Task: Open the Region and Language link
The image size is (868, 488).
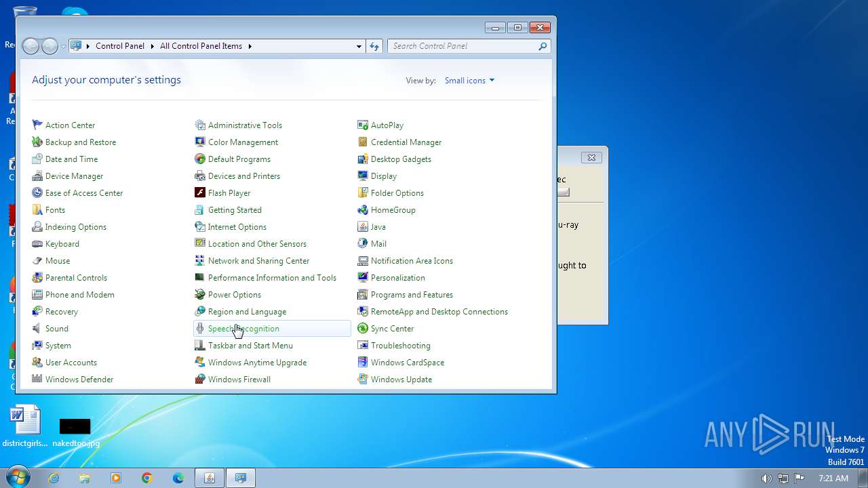Action: [x=247, y=311]
